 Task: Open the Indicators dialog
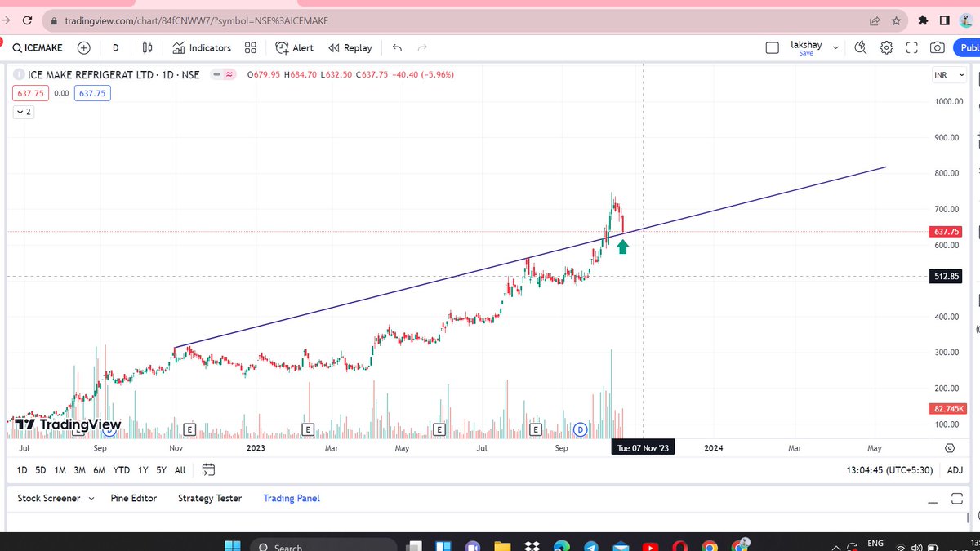202,47
